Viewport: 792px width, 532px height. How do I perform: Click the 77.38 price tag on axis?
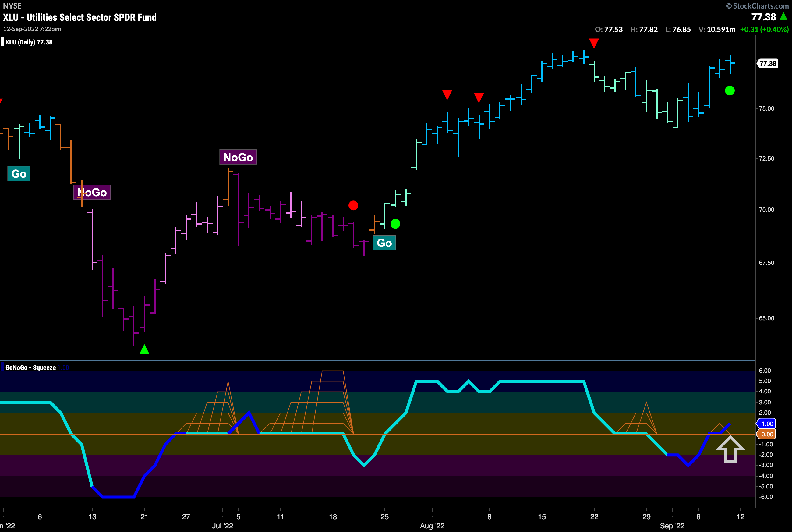coord(768,63)
